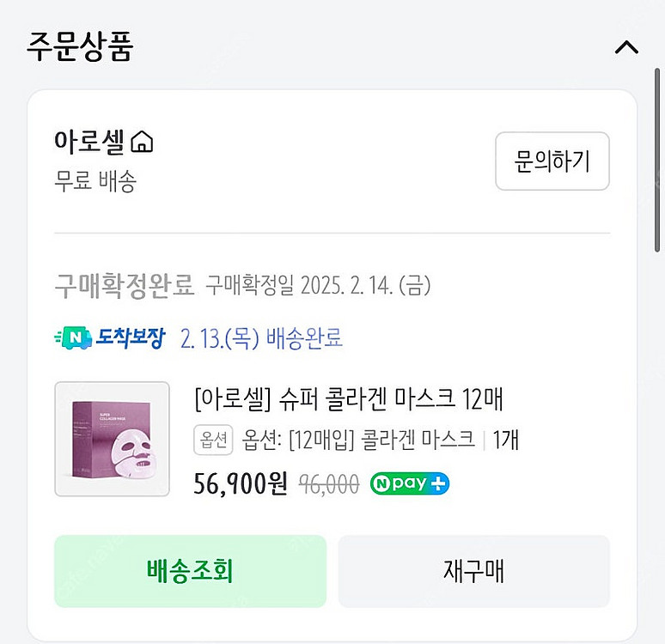Click the 56,900원 price

coord(241,483)
